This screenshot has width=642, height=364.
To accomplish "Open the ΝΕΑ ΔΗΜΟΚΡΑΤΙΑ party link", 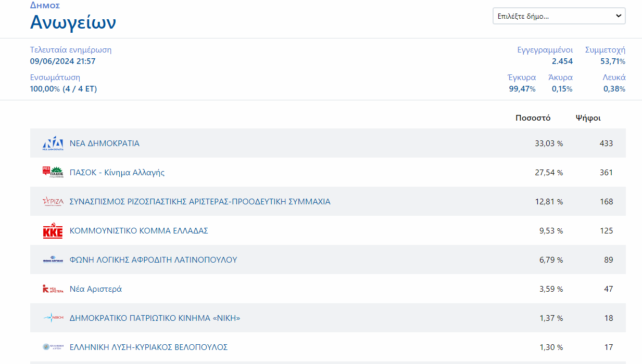I will tap(105, 144).
